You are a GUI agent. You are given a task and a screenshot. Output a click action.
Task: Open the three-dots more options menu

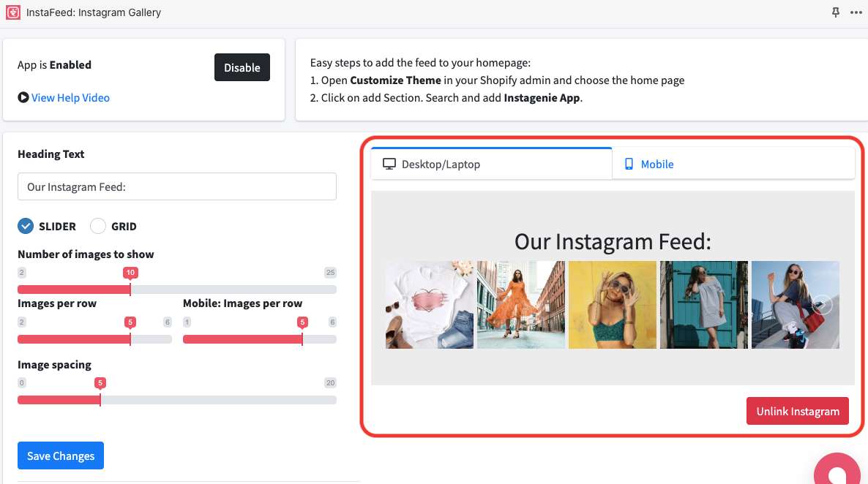click(856, 12)
